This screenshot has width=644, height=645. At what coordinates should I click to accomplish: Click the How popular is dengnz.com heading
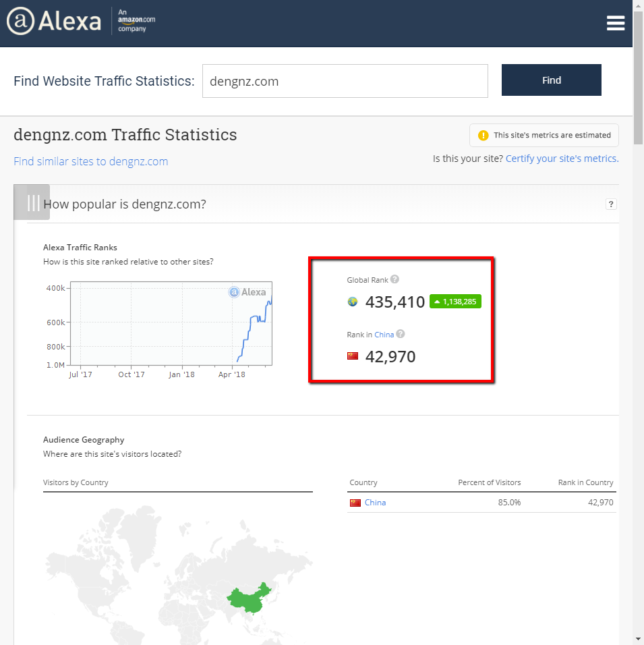125,204
